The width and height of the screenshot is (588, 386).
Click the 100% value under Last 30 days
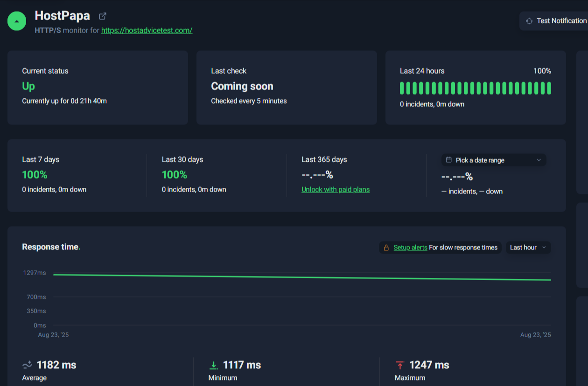pyautogui.click(x=175, y=175)
